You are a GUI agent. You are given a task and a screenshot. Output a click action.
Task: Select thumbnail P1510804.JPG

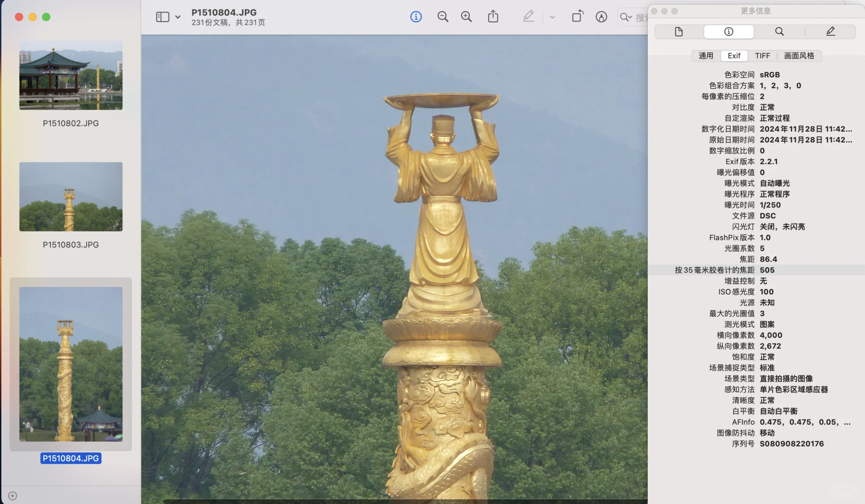click(71, 364)
